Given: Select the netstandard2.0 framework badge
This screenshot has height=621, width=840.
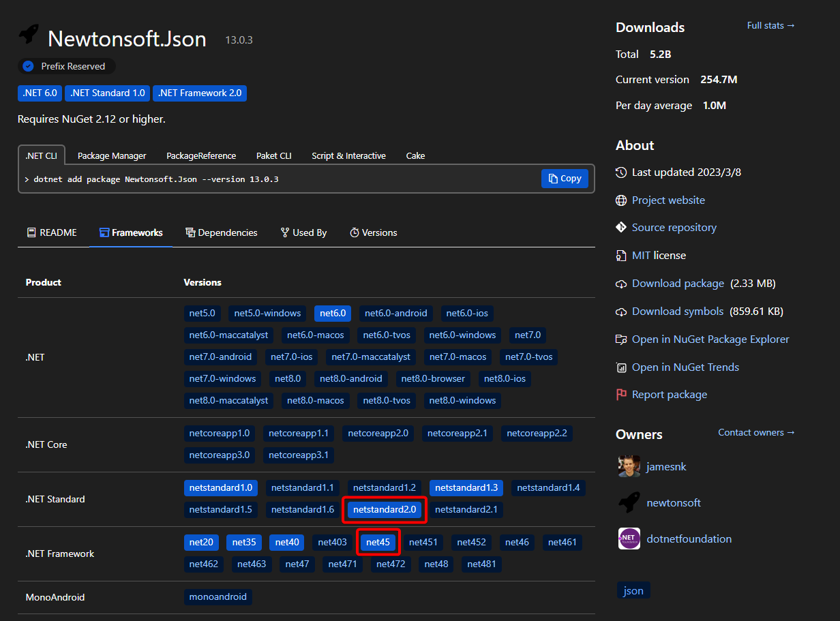Looking at the screenshot, I should pyautogui.click(x=385, y=509).
